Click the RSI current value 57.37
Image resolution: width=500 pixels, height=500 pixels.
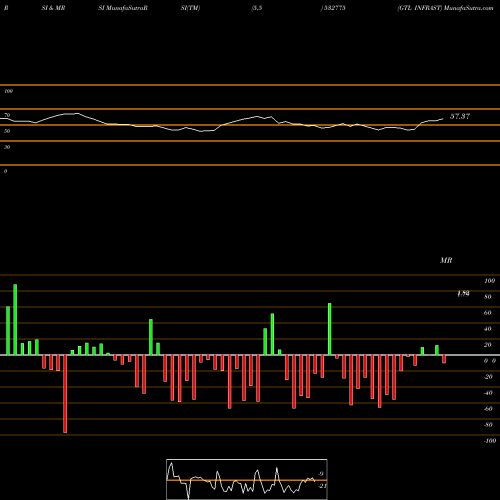click(460, 116)
